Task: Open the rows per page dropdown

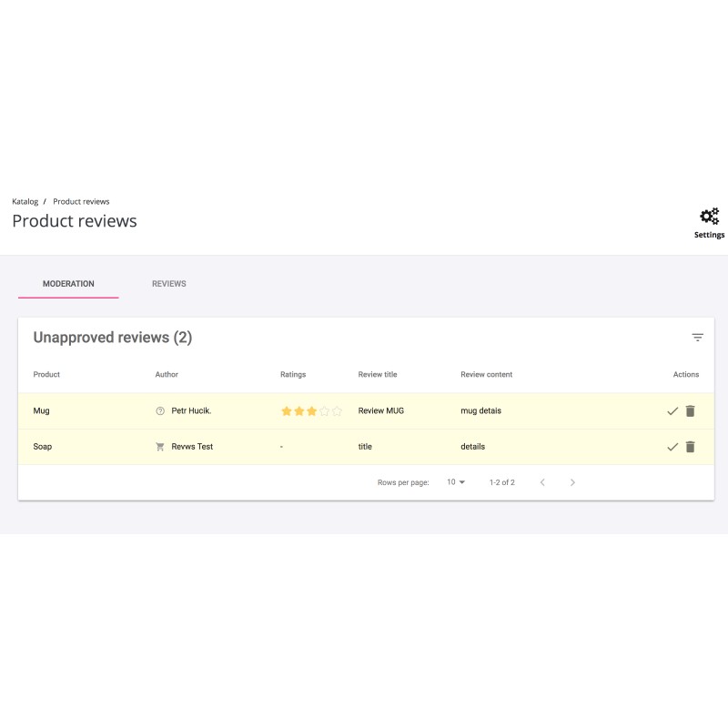Action: coord(455,482)
